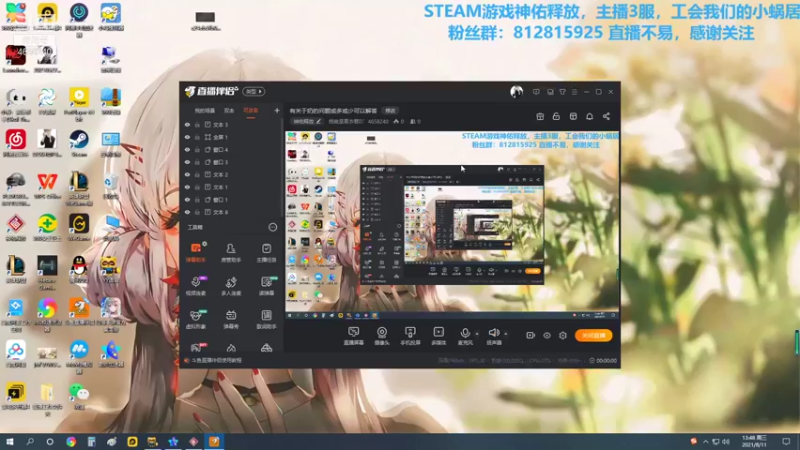800x450 pixels.
Task: Add a 手机投屏 phone mirroring source
Action: point(410,336)
